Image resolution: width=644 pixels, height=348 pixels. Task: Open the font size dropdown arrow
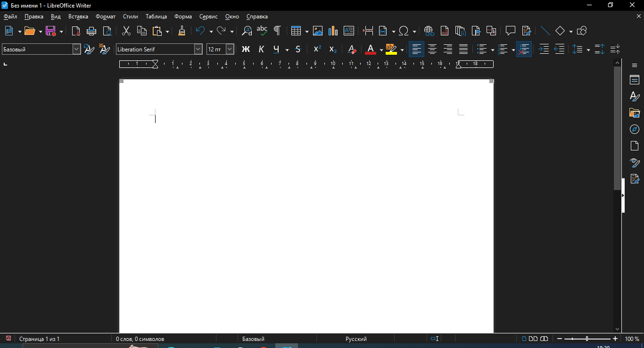click(x=230, y=49)
